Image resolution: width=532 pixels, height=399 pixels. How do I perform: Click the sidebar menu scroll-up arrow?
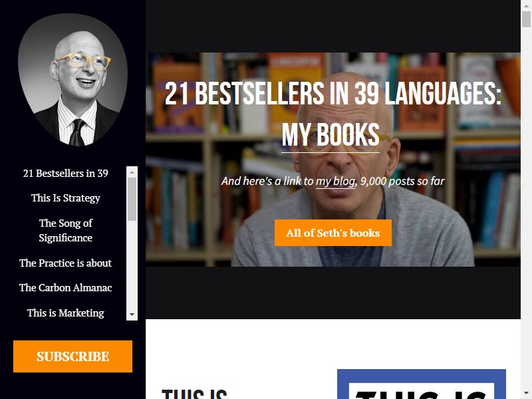(x=132, y=172)
